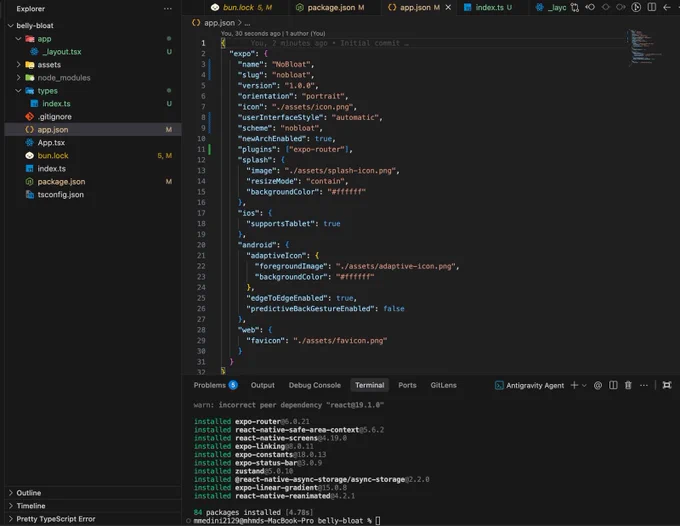This screenshot has width=680, height=526.
Task: Open root index.ts file in Explorer
Action: click(52, 169)
